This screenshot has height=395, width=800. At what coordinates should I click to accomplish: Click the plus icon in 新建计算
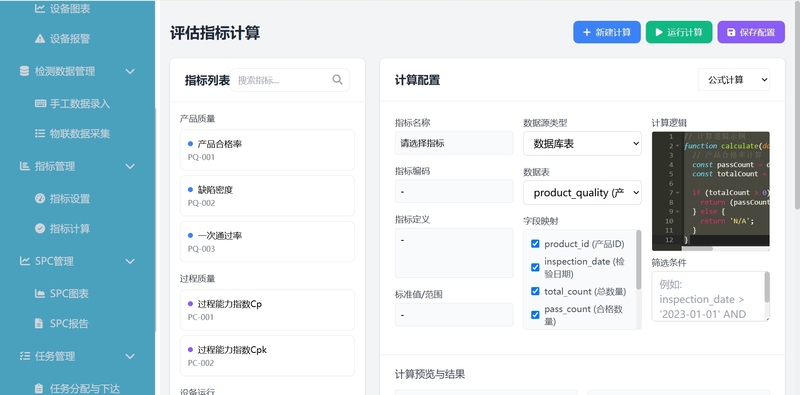click(587, 32)
